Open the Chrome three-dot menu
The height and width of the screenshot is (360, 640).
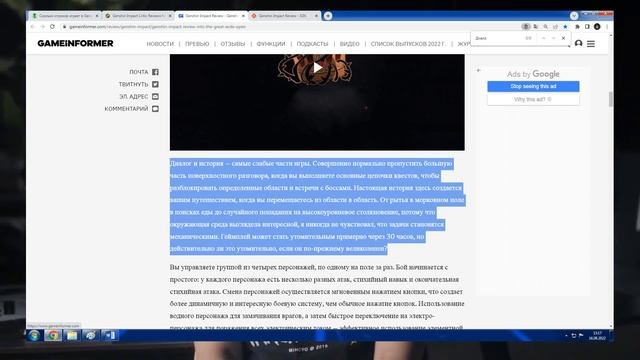click(x=607, y=27)
